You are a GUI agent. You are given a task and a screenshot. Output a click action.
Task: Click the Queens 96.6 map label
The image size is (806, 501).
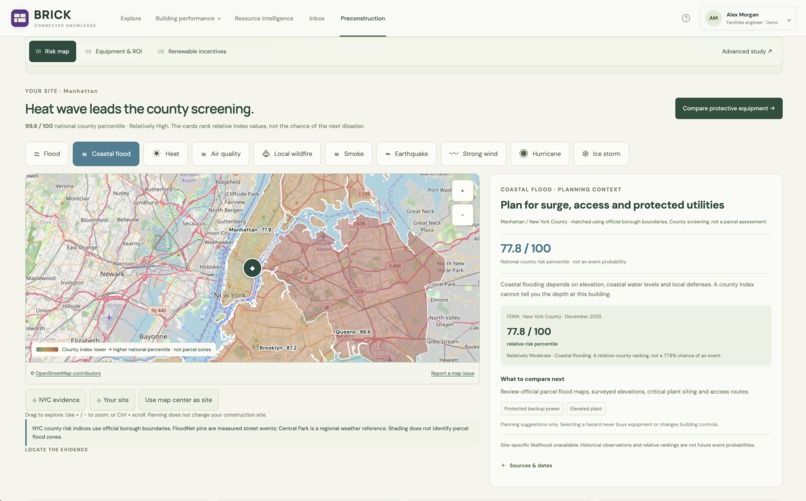(x=353, y=332)
